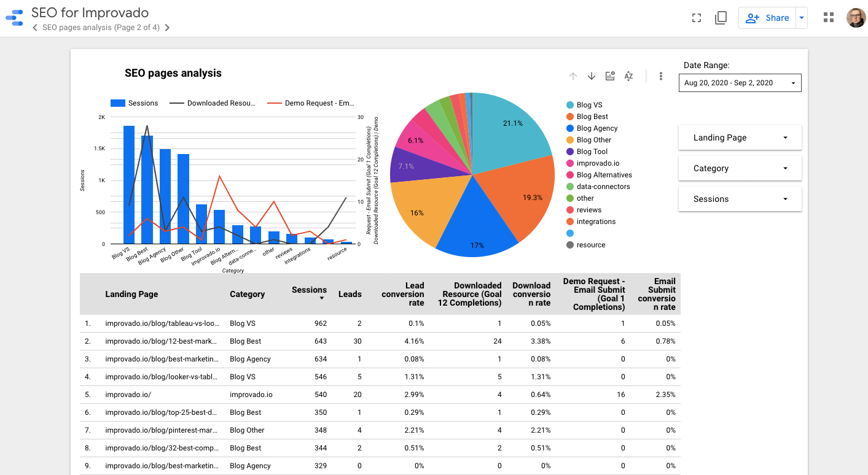The width and height of the screenshot is (868, 475).
Task: Click Blog Best legend color dot
Action: [570, 117]
